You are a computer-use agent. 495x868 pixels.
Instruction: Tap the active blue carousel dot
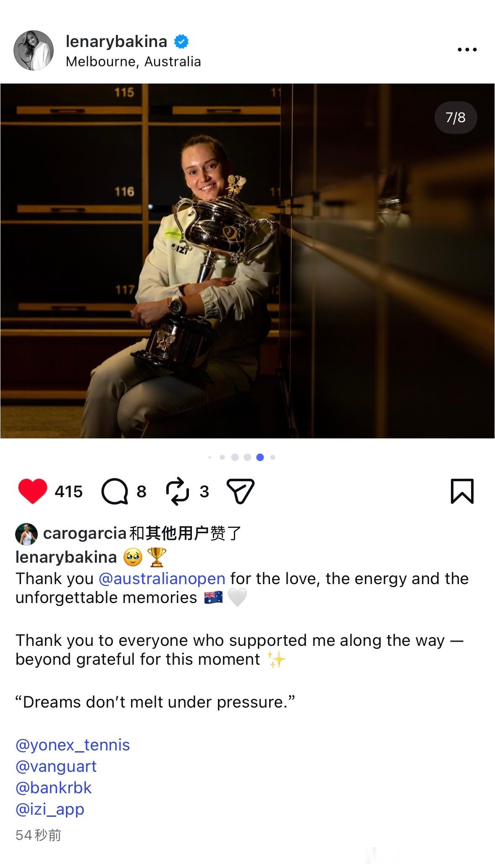tap(260, 457)
